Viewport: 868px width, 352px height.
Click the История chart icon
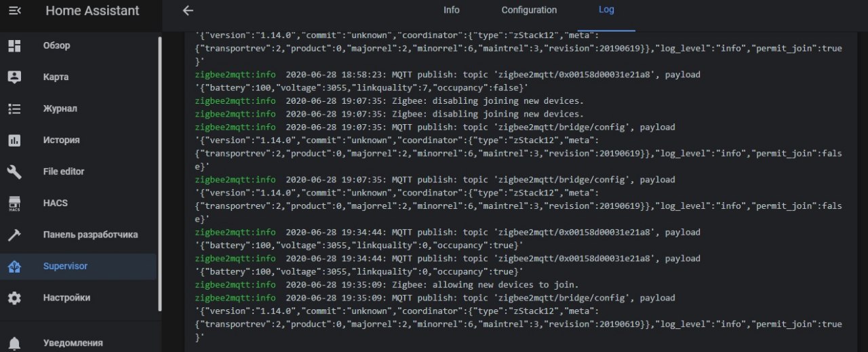pyautogui.click(x=15, y=140)
